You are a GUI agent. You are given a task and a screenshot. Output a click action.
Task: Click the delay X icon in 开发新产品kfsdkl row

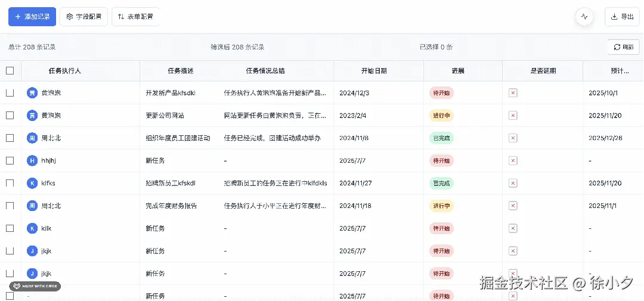(x=513, y=93)
